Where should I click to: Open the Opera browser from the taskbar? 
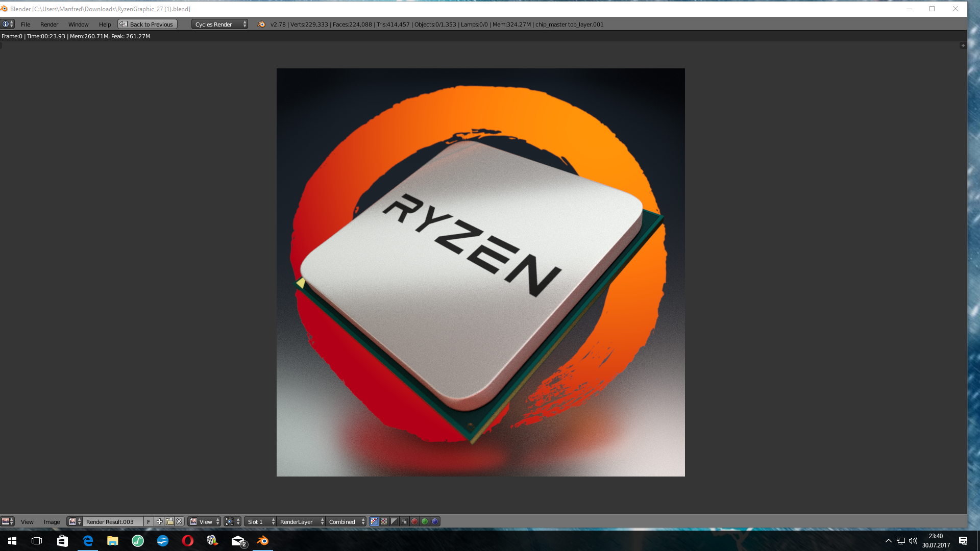(x=188, y=540)
